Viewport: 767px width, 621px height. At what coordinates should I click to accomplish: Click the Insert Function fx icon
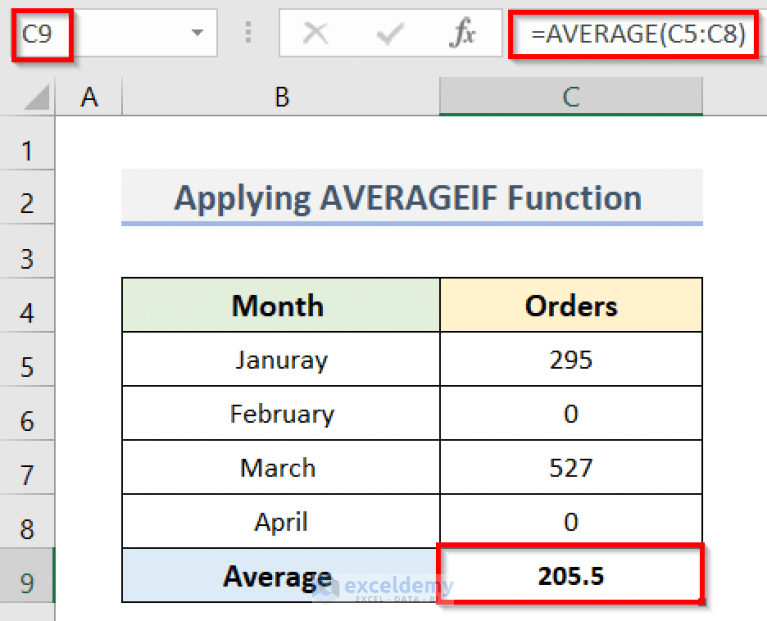[462, 33]
